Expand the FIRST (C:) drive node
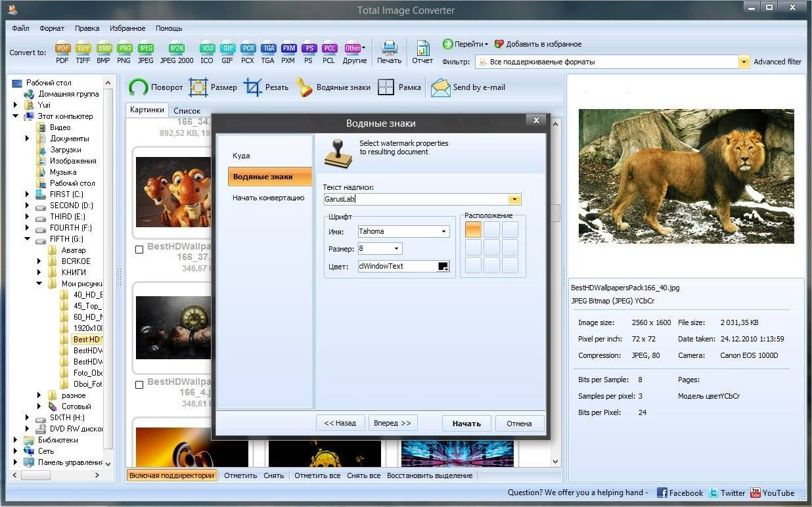812x507 pixels. tap(27, 194)
